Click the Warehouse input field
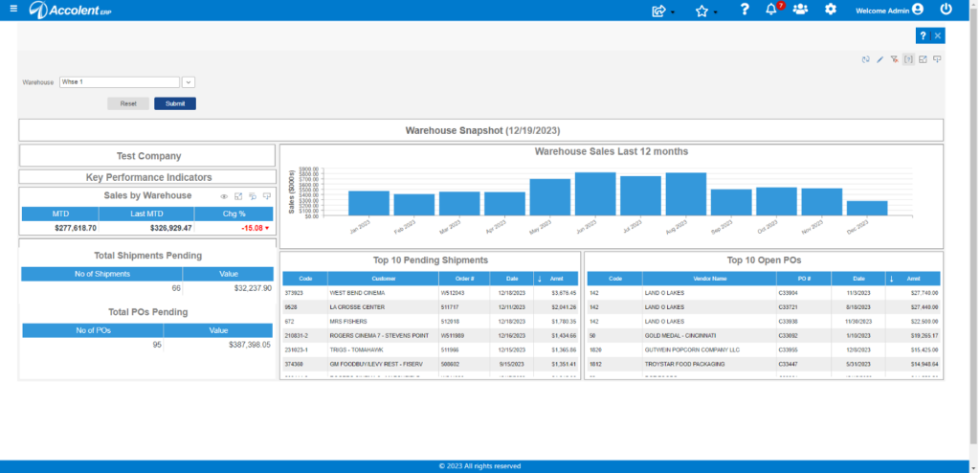 pyautogui.click(x=120, y=82)
